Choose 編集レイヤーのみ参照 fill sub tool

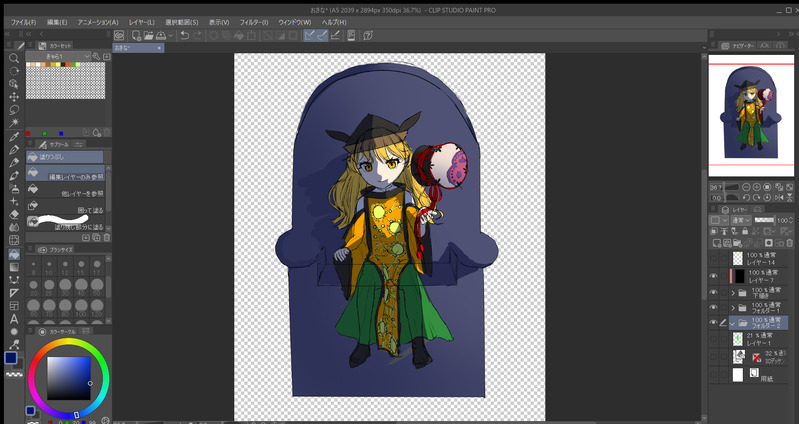(66, 173)
